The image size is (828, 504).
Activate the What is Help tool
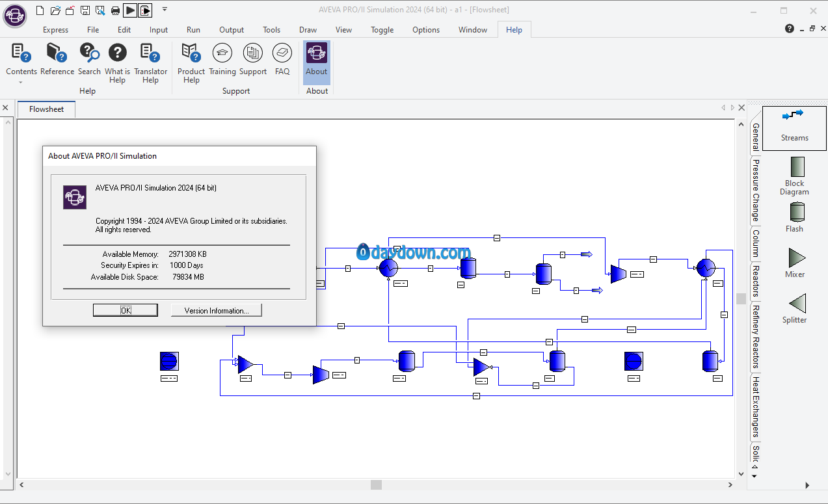[117, 63]
